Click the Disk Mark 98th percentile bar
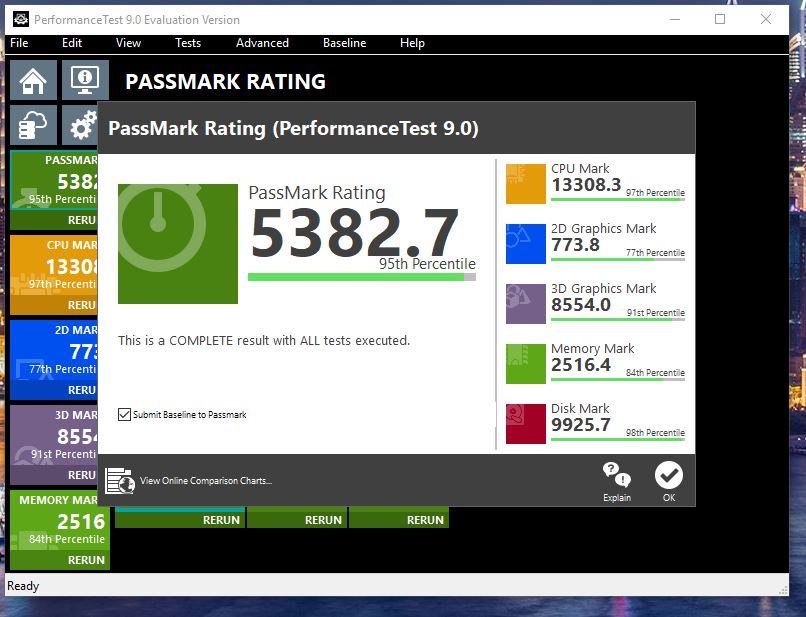This screenshot has height=617, width=806. (x=618, y=440)
